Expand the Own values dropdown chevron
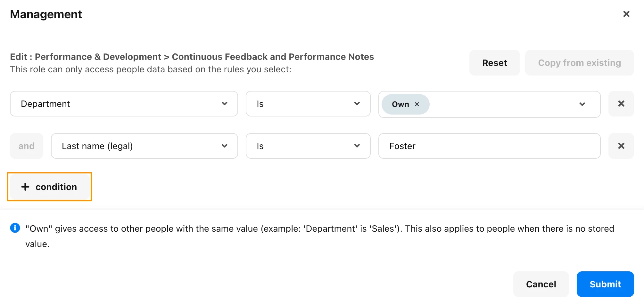This screenshot has width=644, height=304. click(582, 104)
